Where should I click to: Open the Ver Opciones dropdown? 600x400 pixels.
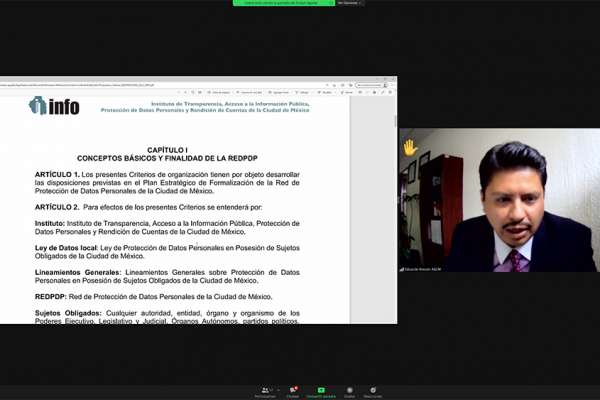350,3
